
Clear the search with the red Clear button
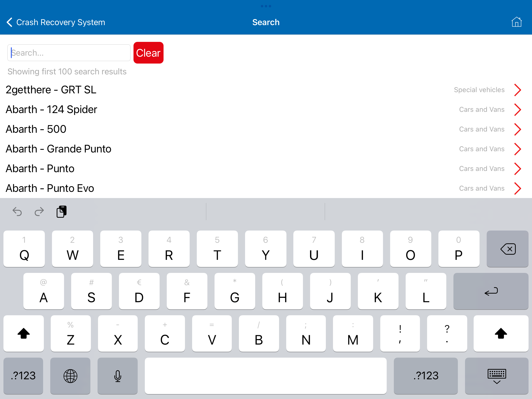(149, 53)
